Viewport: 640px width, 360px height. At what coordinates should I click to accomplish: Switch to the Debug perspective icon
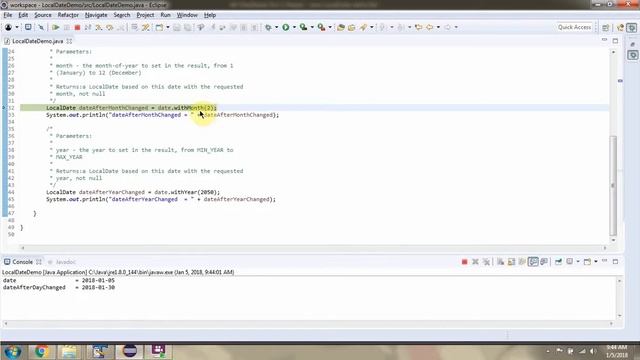[x=632, y=27]
